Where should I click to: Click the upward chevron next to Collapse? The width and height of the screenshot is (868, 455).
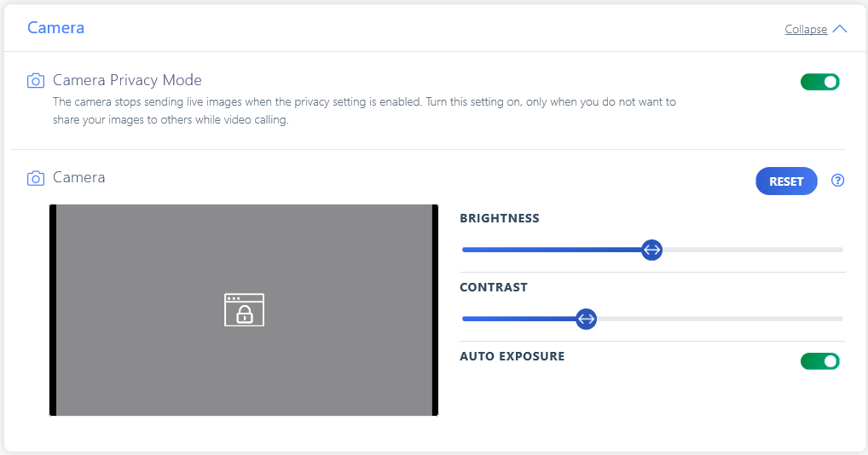click(x=840, y=29)
